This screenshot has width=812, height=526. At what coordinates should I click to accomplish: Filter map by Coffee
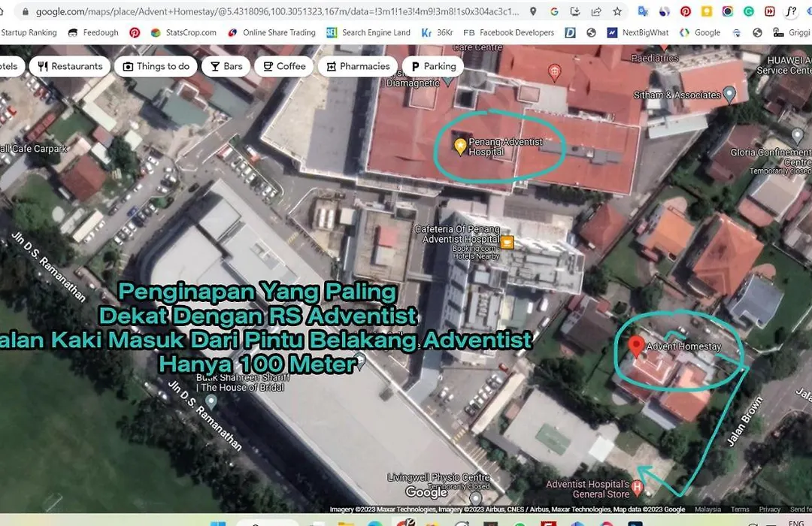point(284,66)
